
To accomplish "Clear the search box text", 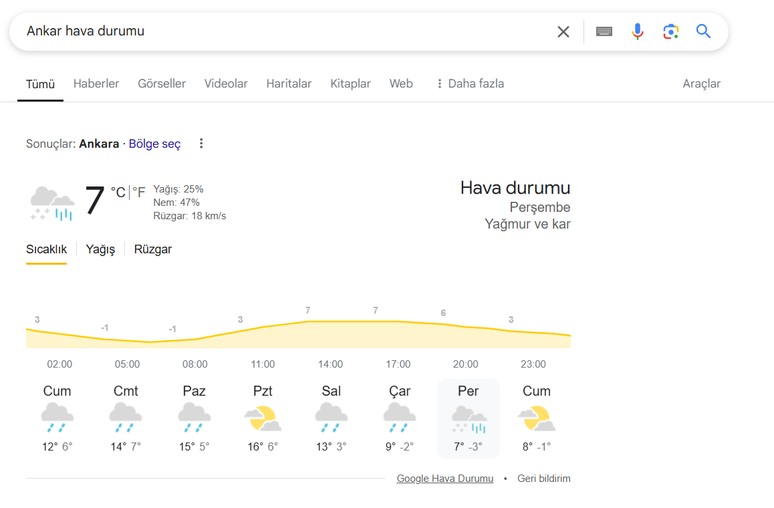I will [x=563, y=32].
